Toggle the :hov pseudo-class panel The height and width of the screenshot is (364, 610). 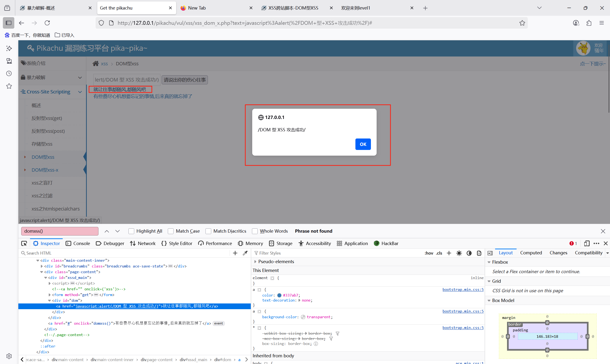click(x=429, y=253)
